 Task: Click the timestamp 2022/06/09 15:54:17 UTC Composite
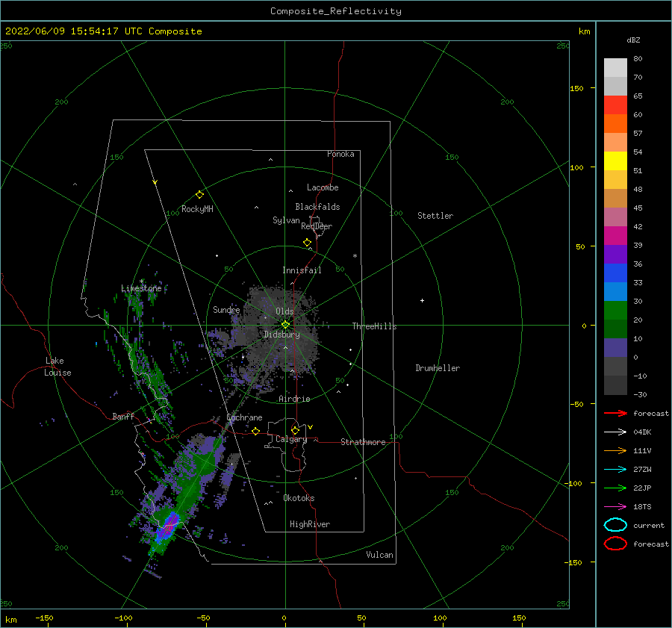tap(103, 31)
